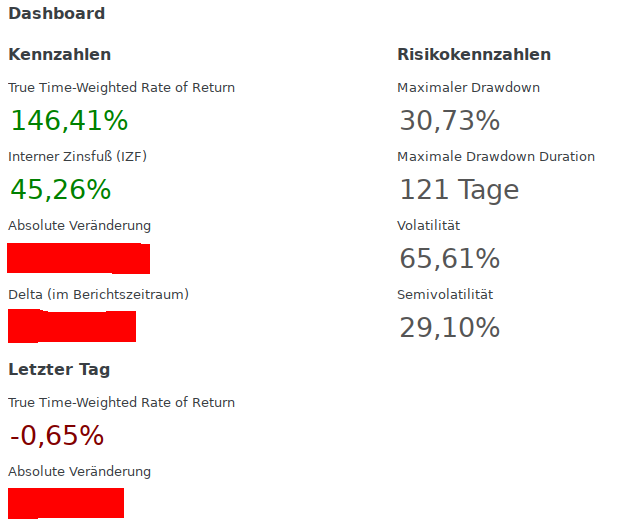Click the Absolute Veränderung label under Letzter Tag
The image size is (643, 531).
(79, 472)
